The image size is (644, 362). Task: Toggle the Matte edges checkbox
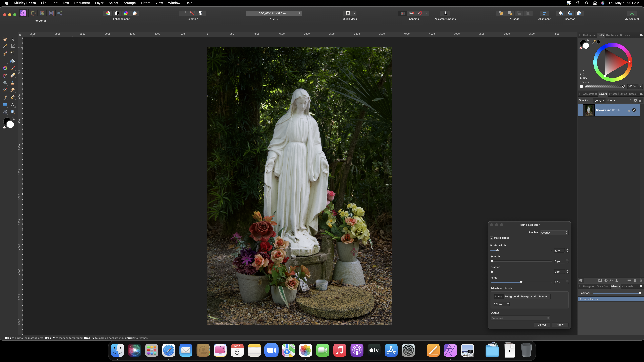(492, 238)
